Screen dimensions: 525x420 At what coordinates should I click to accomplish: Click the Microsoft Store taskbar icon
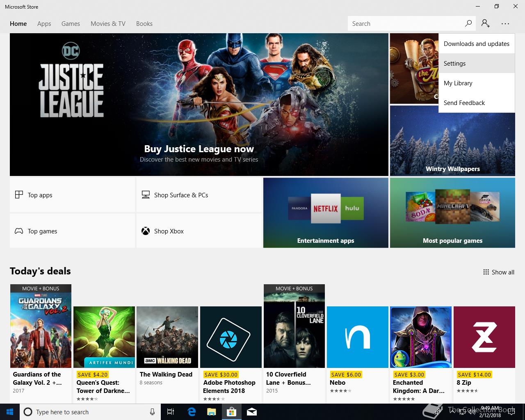pos(231,412)
